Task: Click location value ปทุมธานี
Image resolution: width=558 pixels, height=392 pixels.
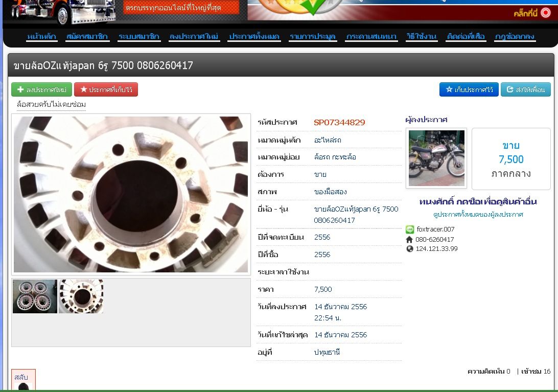Action: [x=327, y=352]
